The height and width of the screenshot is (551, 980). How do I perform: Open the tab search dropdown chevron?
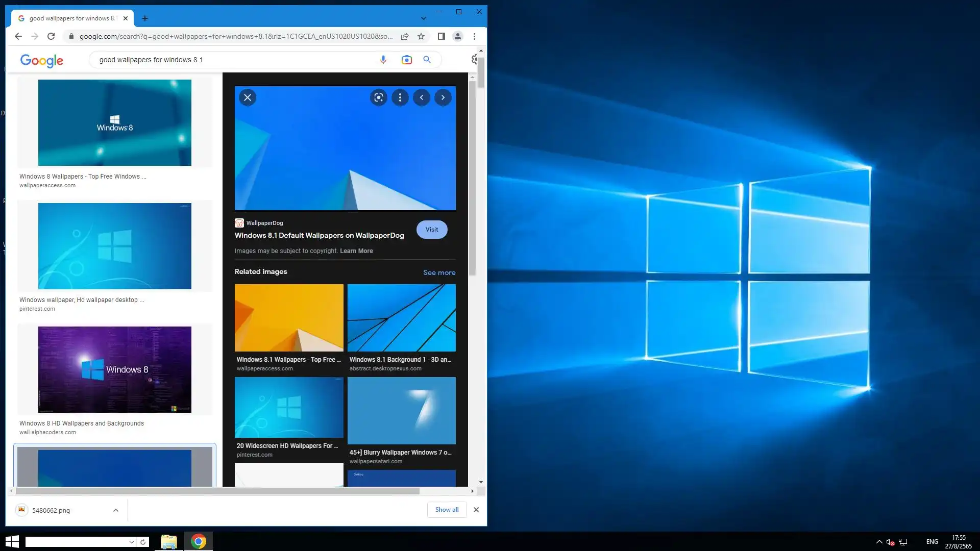[423, 18]
